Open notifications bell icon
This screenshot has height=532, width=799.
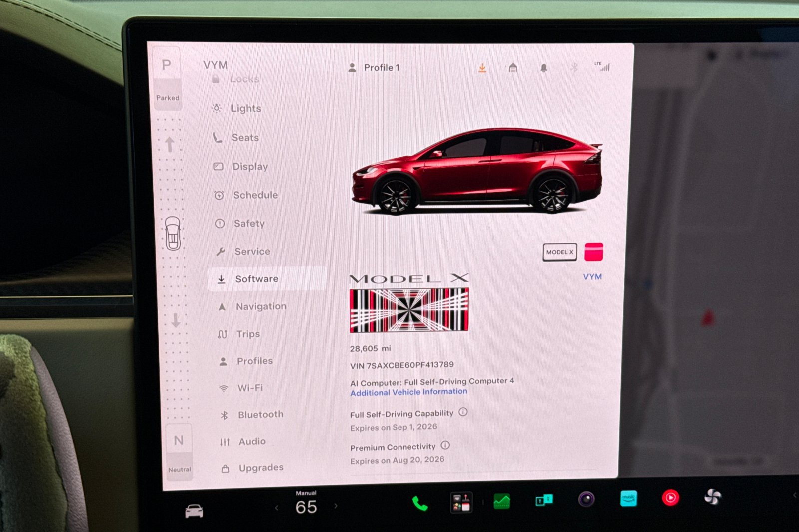[544, 67]
